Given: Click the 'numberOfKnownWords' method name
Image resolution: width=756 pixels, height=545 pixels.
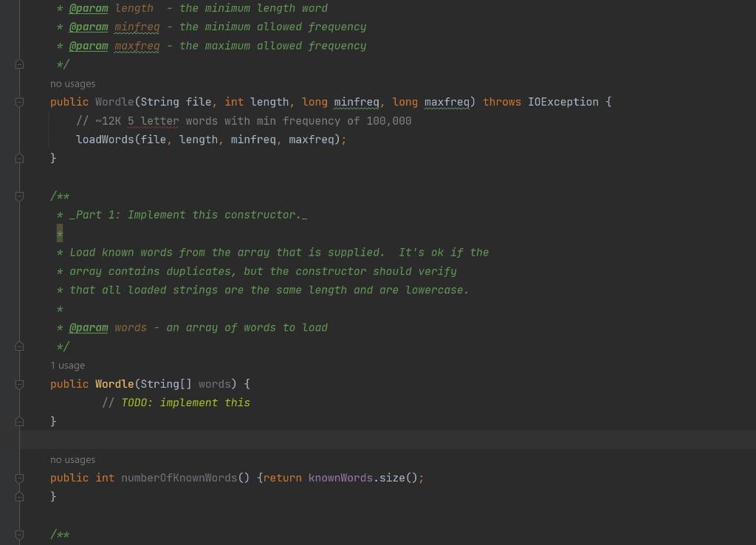Looking at the screenshot, I should click(179, 478).
